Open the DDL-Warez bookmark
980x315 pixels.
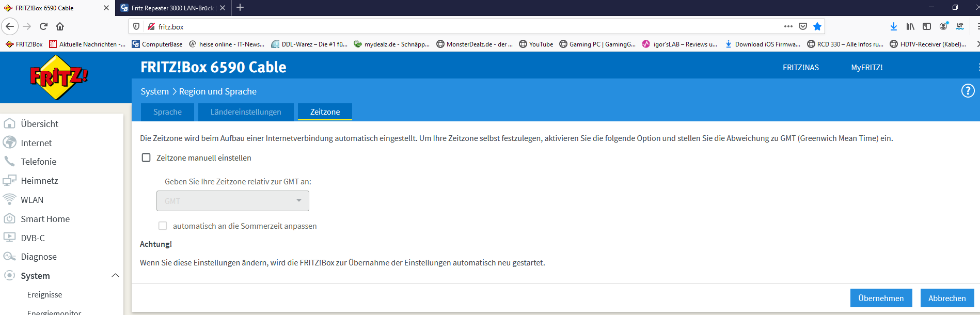(x=309, y=44)
